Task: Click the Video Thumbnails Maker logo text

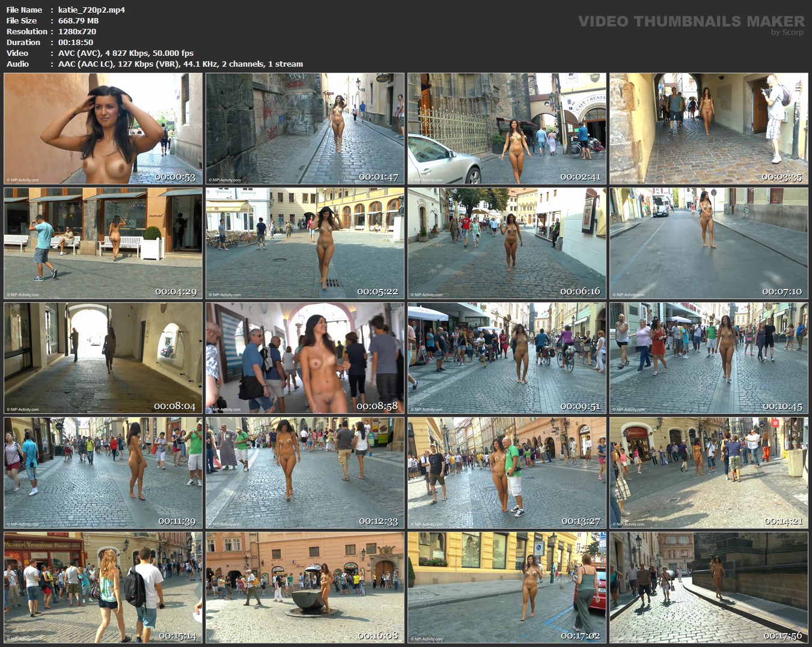Action: pos(691,22)
